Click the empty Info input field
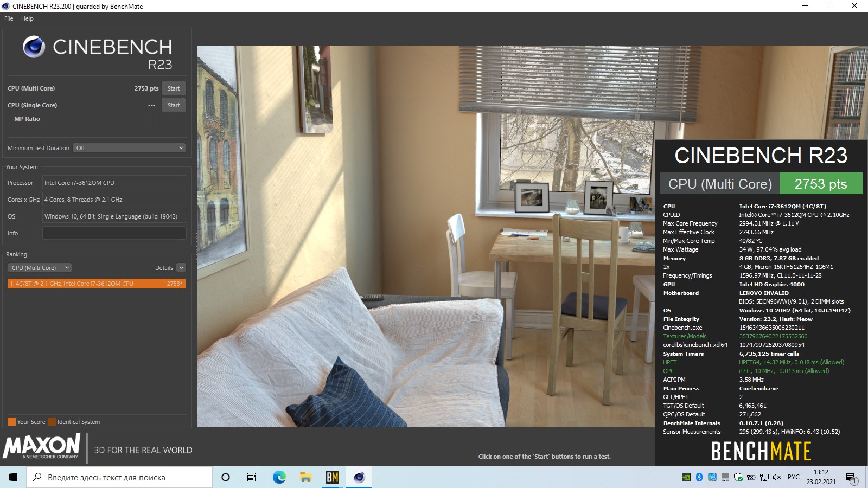868x488 pixels. point(114,233)
